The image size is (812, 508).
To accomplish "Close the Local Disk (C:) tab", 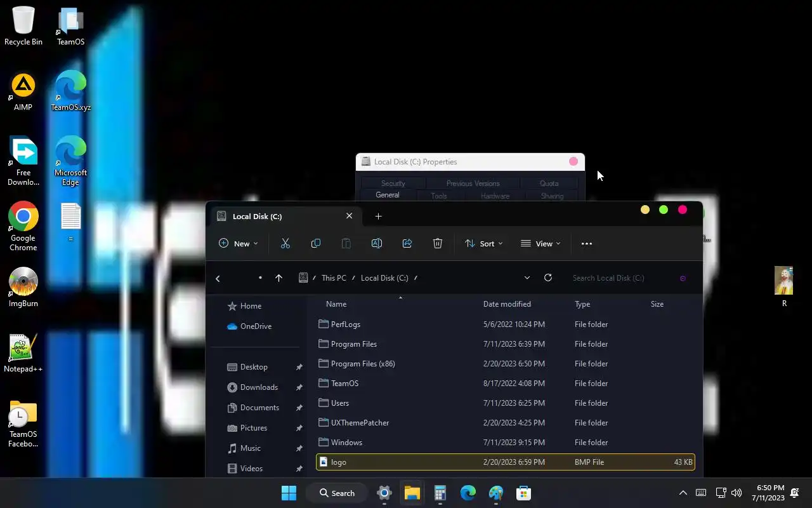I will coord(349,216).
